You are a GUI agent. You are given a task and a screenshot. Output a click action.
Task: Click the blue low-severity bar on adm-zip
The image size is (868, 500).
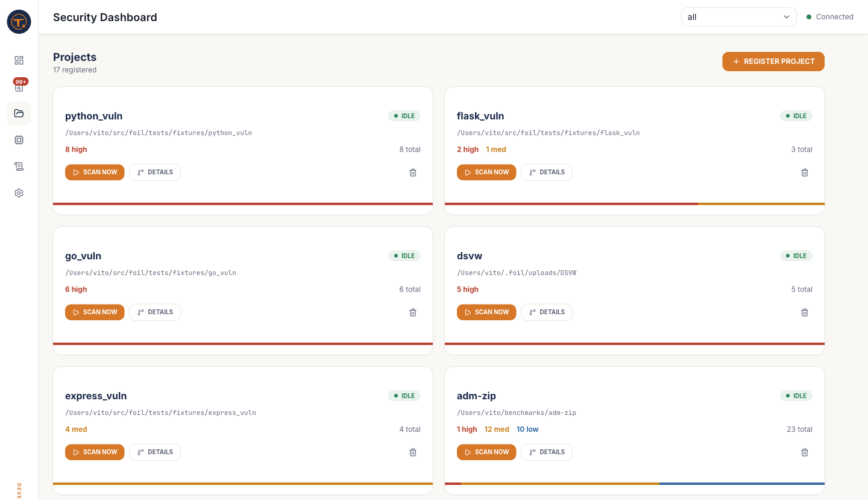pyautogui.click(x=741, y=484)
